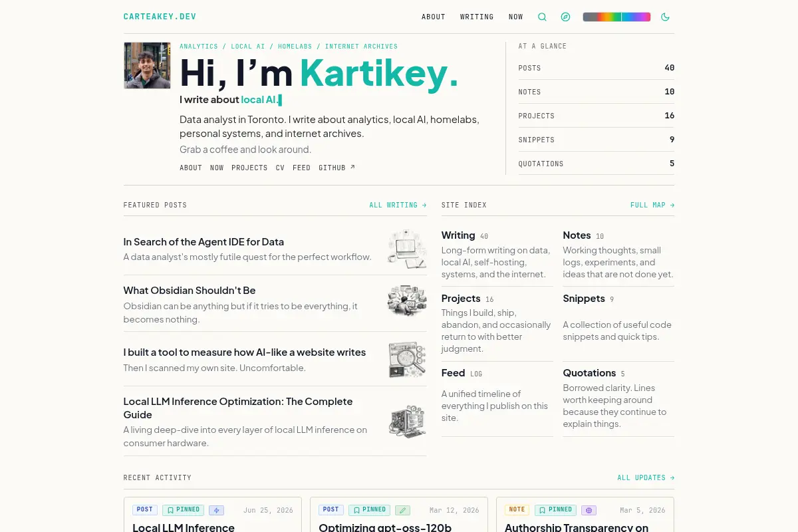Open the POSTS row showing 40
The image size is (798, 532).
597,68
